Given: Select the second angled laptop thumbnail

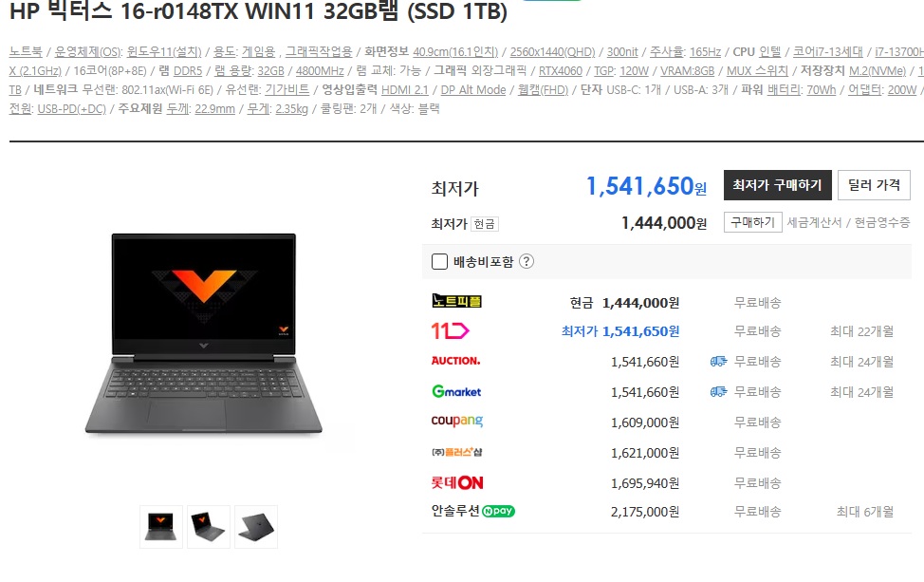Looking at the screenshot, I should (209, 527).
